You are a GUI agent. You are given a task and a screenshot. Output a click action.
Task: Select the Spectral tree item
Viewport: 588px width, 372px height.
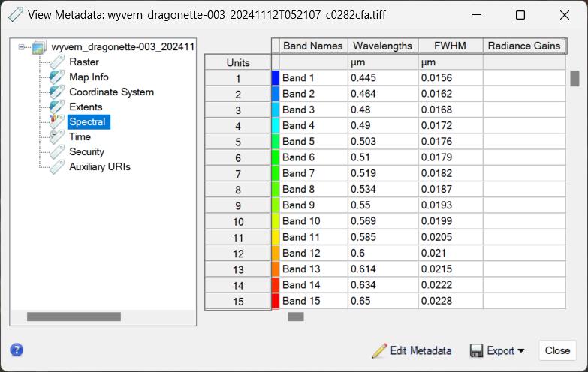[89, 121]
